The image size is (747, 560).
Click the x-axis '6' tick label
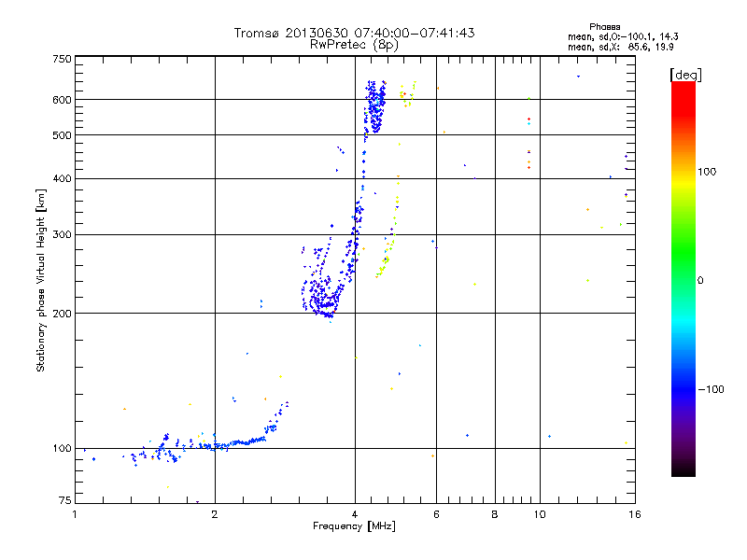pyautogui.click(x=436, y=514)
